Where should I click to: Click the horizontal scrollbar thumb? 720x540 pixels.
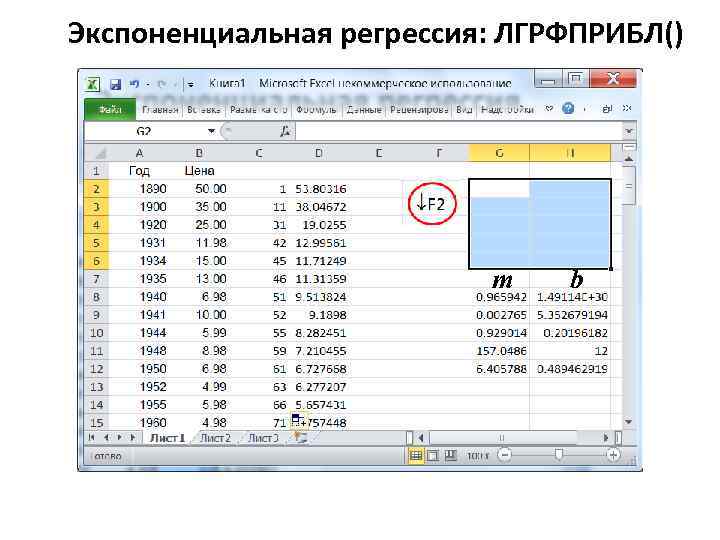pos(502,438)
